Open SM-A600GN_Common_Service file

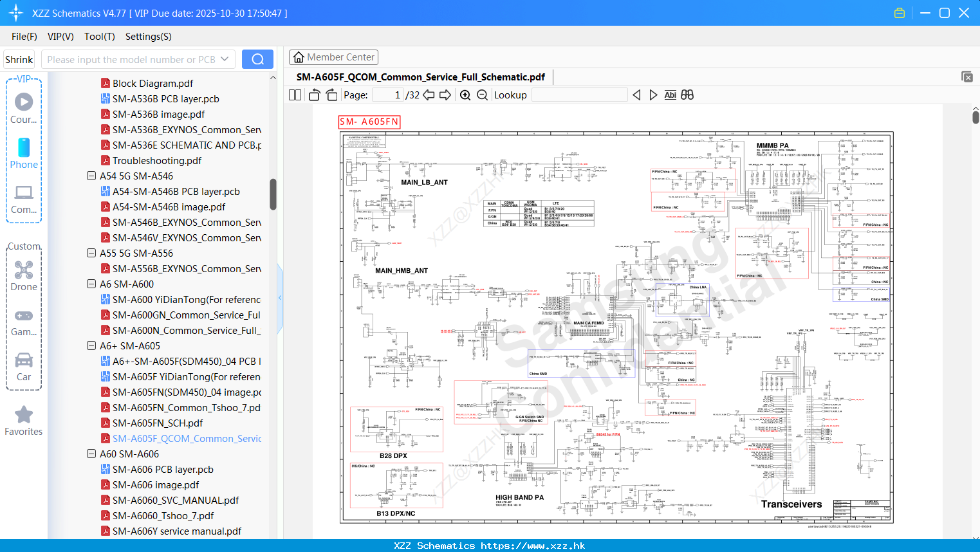point(181,315)
